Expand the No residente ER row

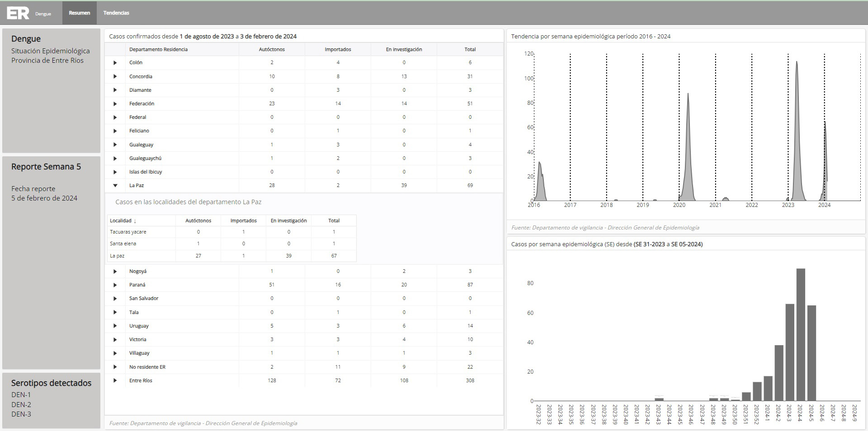pos(115,367)
